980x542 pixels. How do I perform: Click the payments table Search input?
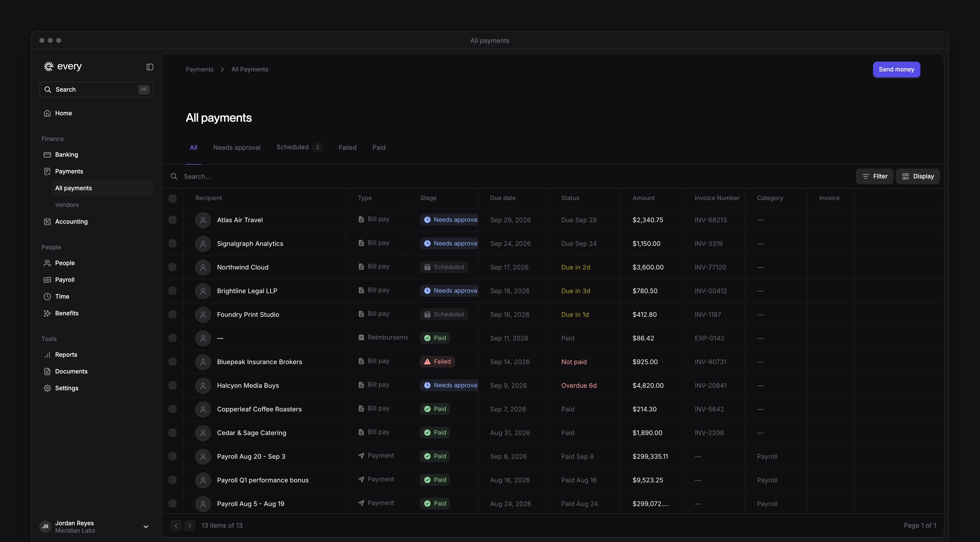510,176
